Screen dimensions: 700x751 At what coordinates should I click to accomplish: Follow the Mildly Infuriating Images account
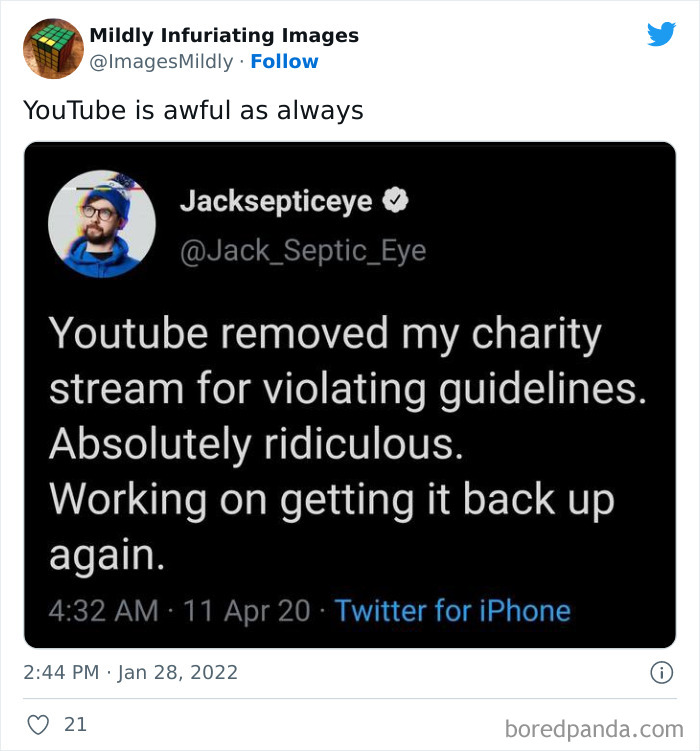tap(284, 61)
